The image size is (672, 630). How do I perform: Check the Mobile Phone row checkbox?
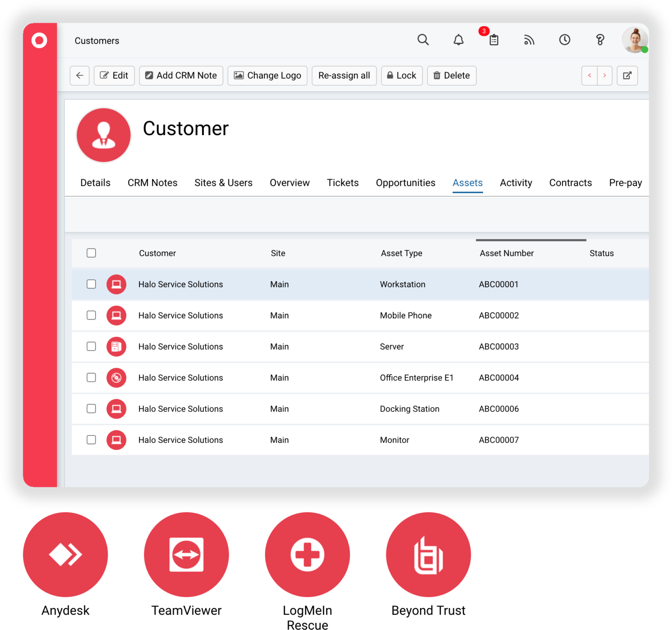point(91,315)
